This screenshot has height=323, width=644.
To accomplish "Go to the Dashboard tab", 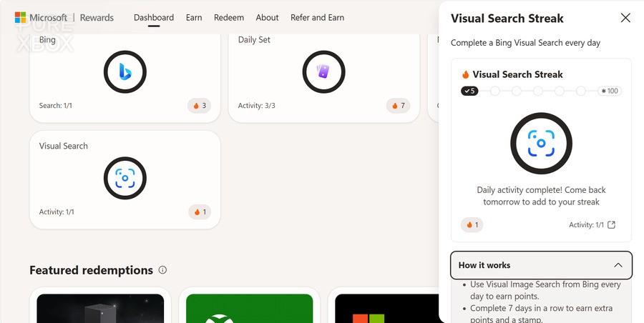I will tap(154, 18).
